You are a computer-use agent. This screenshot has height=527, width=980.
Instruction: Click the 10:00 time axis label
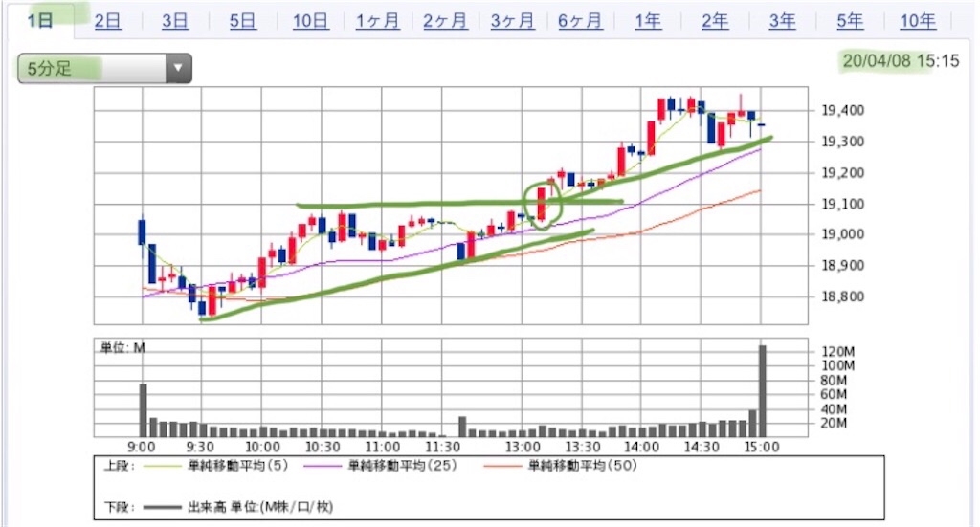(262, 447)
